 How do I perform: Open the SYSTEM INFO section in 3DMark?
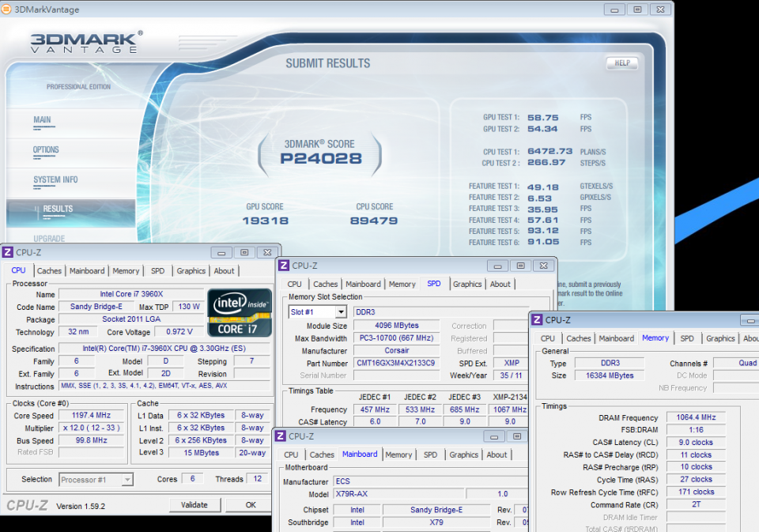tap(55, 180)
